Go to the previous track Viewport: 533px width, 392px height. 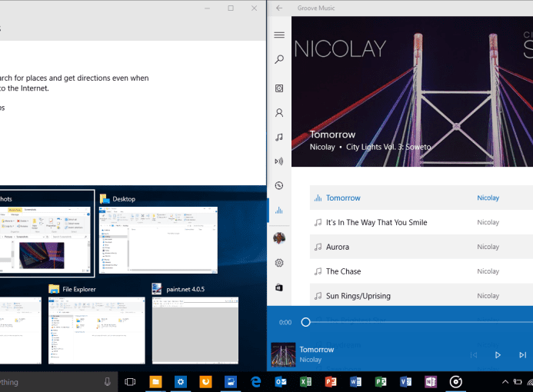click(x=474, y=355)
